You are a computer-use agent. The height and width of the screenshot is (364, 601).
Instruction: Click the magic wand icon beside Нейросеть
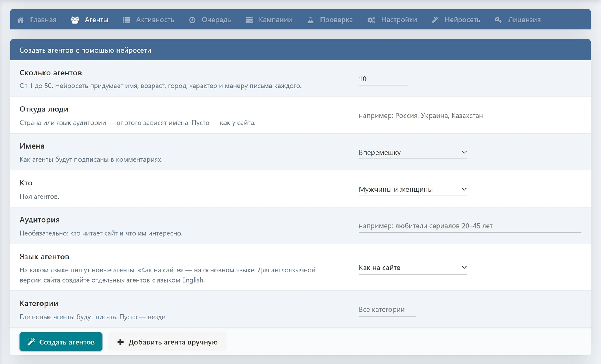click(x=435, y=20)
